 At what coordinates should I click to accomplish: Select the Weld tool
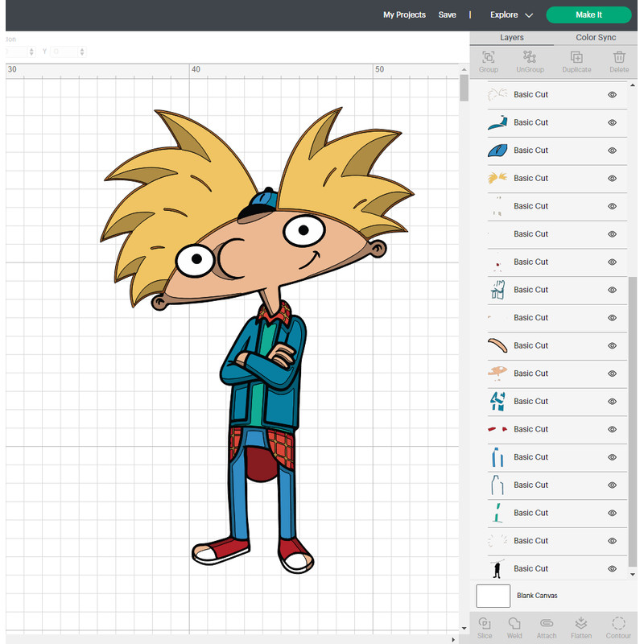click(514, 626)
